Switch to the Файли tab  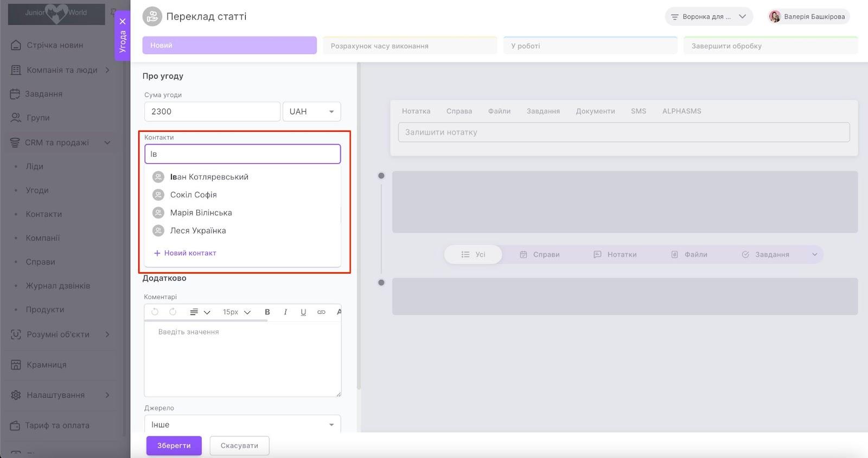click(499, 111)
